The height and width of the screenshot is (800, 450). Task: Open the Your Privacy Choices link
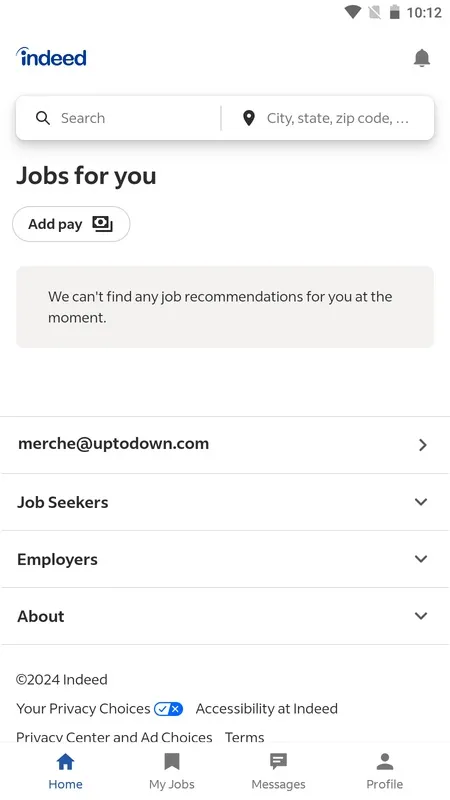click(83, 709)
